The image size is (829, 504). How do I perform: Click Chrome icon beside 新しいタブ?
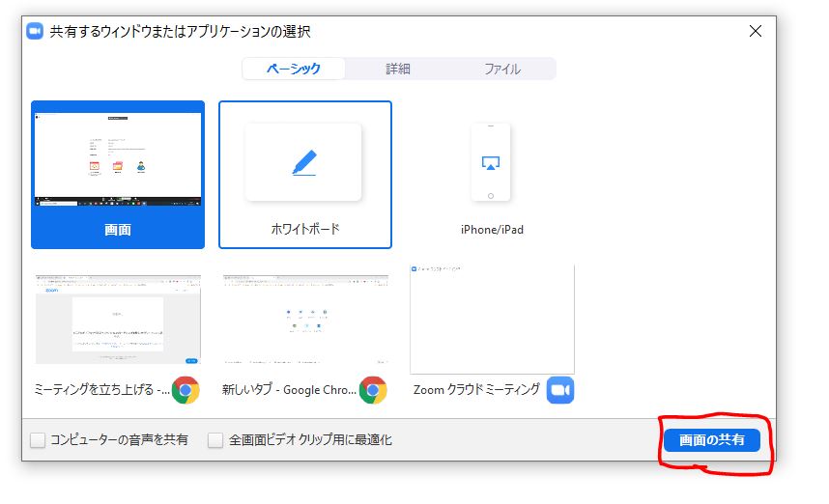pyautogui.click(x=373, y=390)
